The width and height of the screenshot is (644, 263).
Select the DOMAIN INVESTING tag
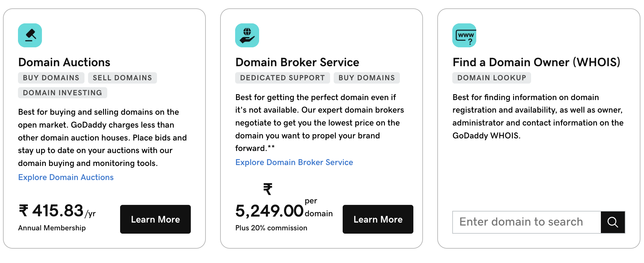62,93
